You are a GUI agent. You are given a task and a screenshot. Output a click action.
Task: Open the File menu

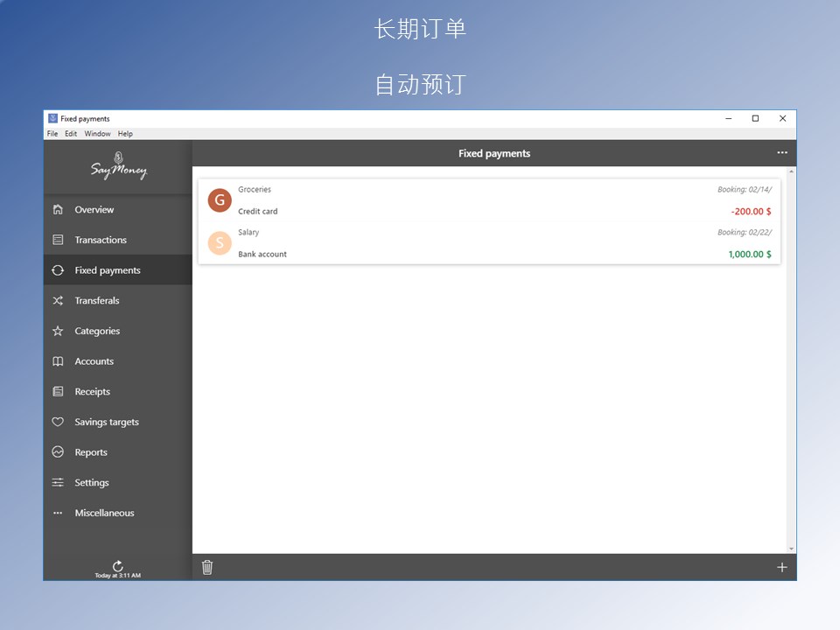[x=52, y=133]
